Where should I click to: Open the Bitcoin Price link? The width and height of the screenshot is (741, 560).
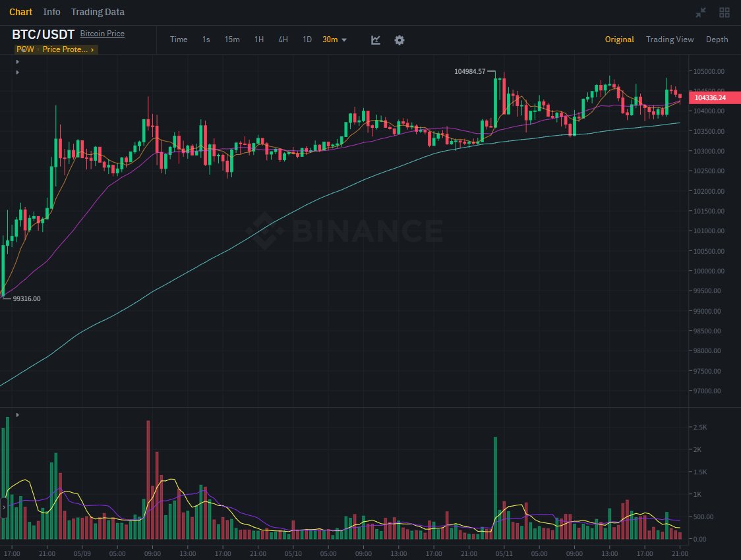(103, 34)
